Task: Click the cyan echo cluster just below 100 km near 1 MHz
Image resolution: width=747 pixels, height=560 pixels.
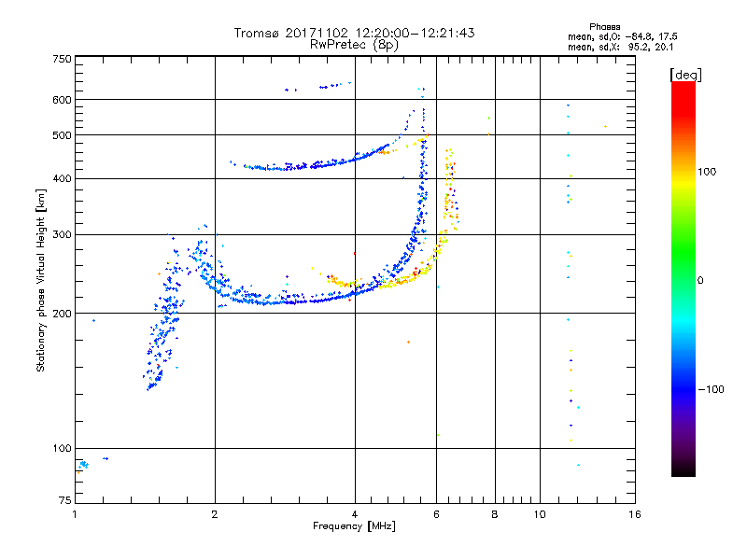Action: tap(84, 464)
